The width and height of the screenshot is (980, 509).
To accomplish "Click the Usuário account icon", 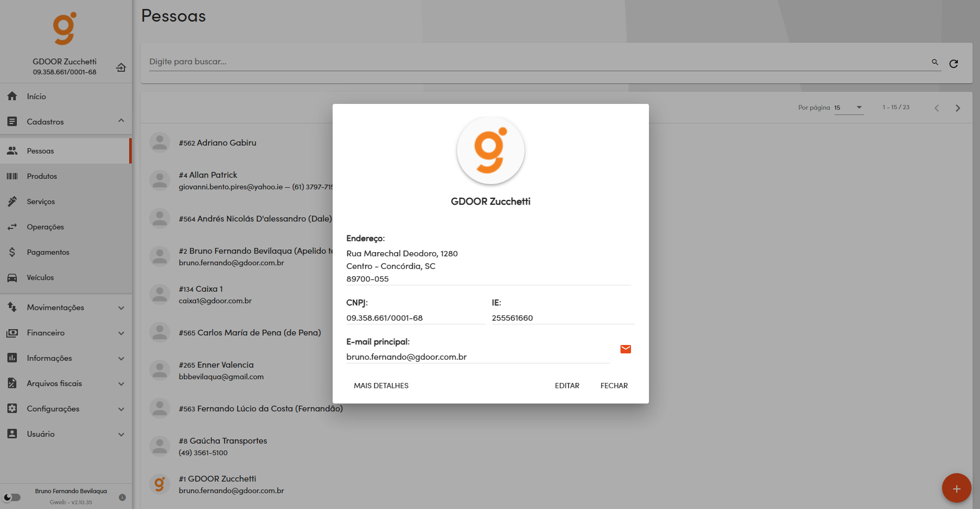I will [12, 434].
